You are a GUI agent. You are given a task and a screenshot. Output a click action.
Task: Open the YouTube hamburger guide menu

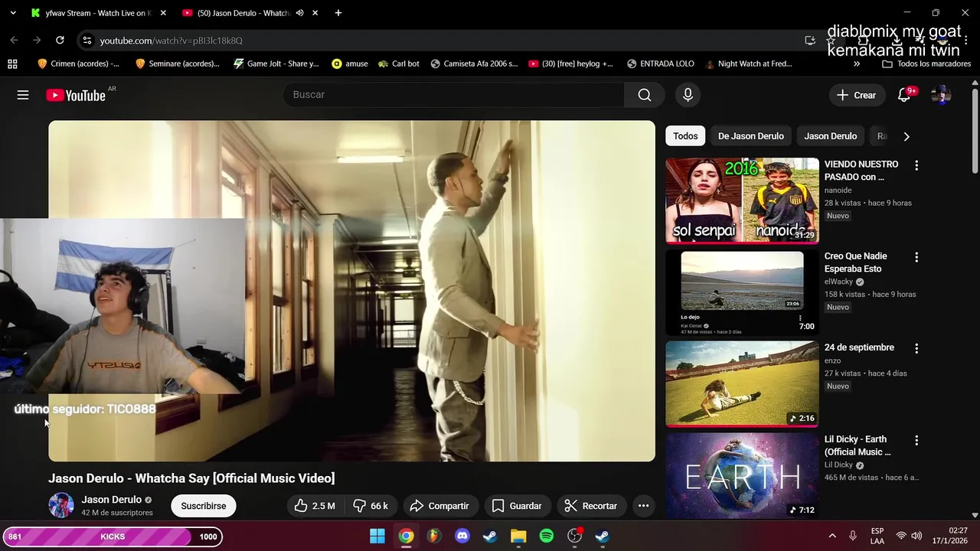(x=23, y=95)
